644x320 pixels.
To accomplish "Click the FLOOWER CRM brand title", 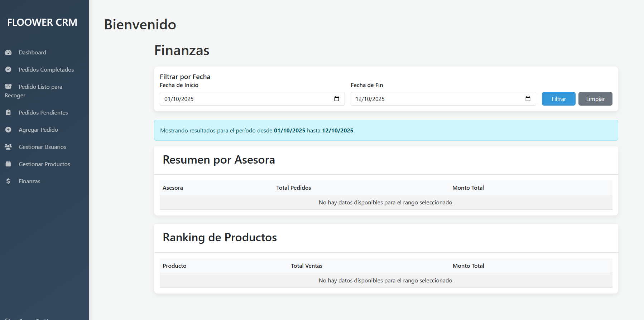I will [42, 22].
